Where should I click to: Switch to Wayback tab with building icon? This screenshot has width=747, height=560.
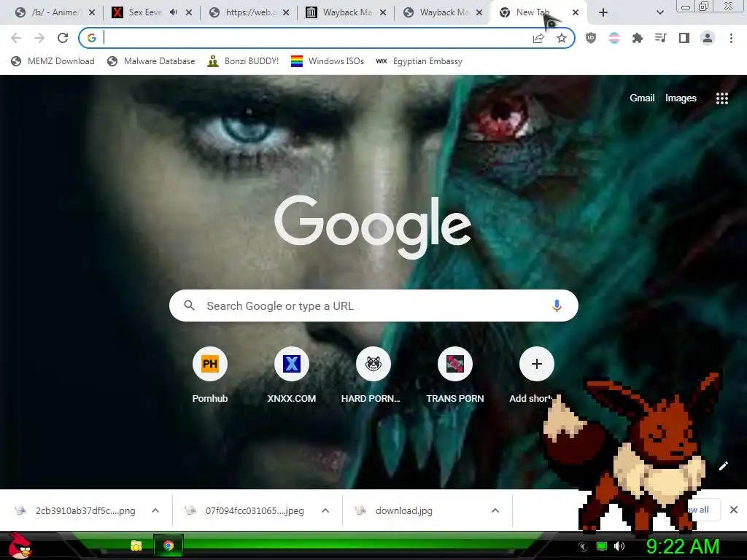point(347,12)
